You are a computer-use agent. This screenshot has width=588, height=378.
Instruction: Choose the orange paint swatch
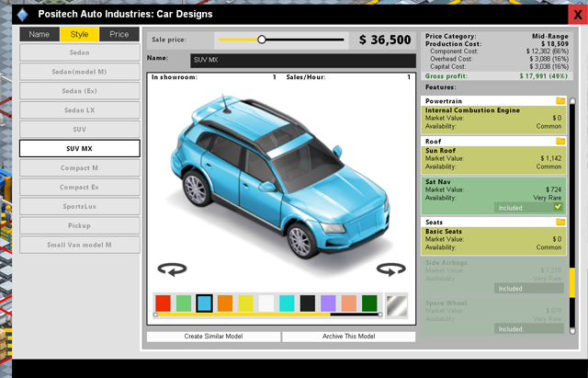(x=225, y=304)
